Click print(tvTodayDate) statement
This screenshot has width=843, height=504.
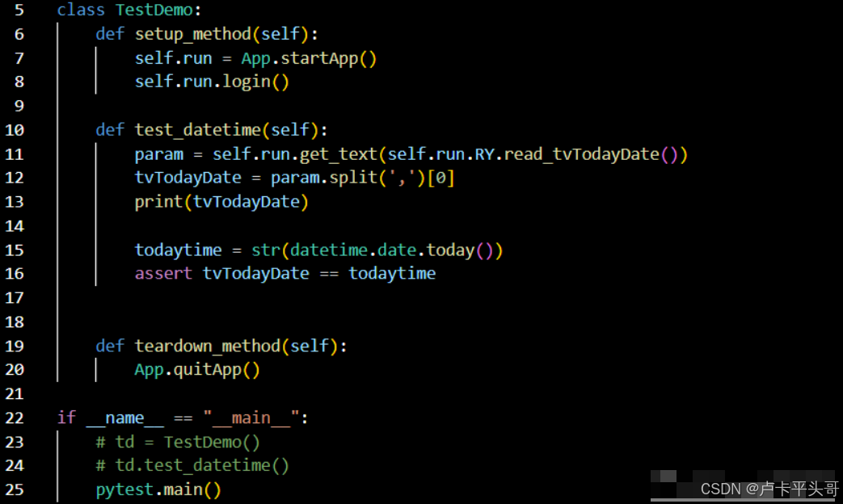point(221,202)
